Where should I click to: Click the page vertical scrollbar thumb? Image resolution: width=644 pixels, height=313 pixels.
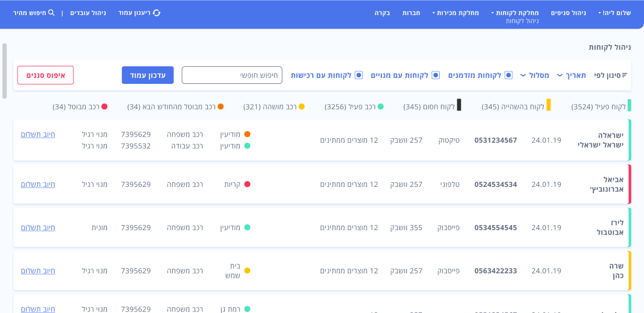point(5,71)
